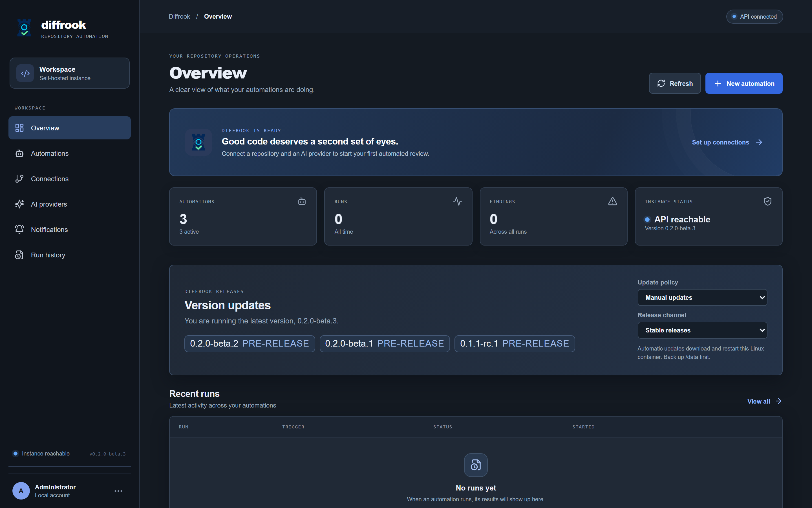Viewport: 812px width, 508px height.
Task: Open Run history from the sidebar
Action: click(x=69, y=255)
